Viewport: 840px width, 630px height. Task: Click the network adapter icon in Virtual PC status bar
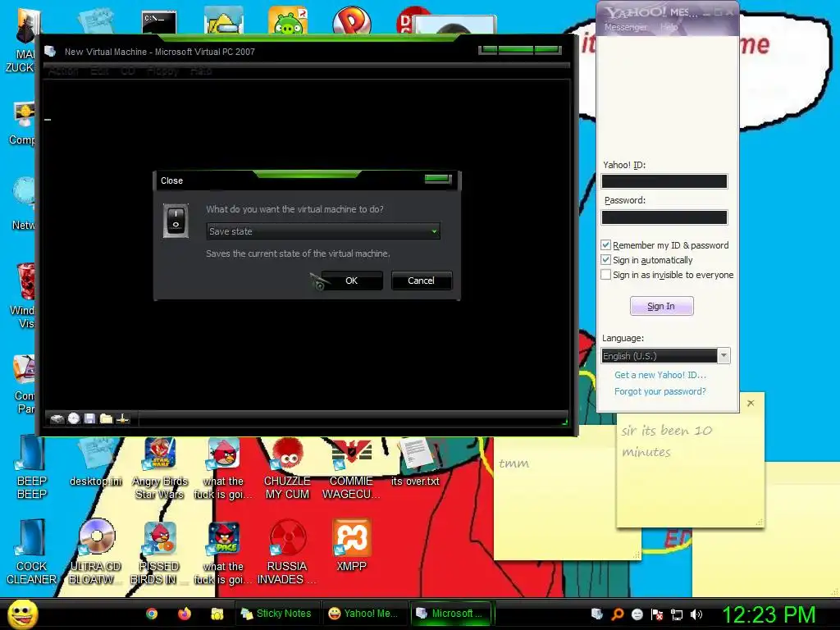click(122, 418)
